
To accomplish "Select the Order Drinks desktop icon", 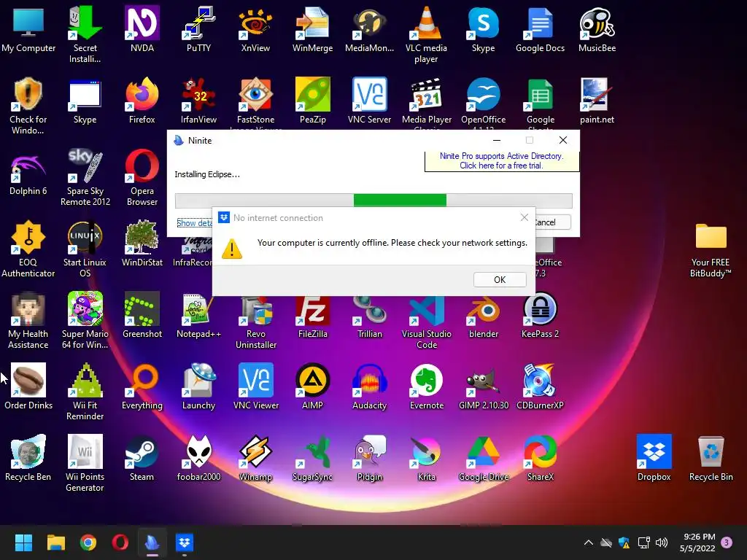I will 28,386.
